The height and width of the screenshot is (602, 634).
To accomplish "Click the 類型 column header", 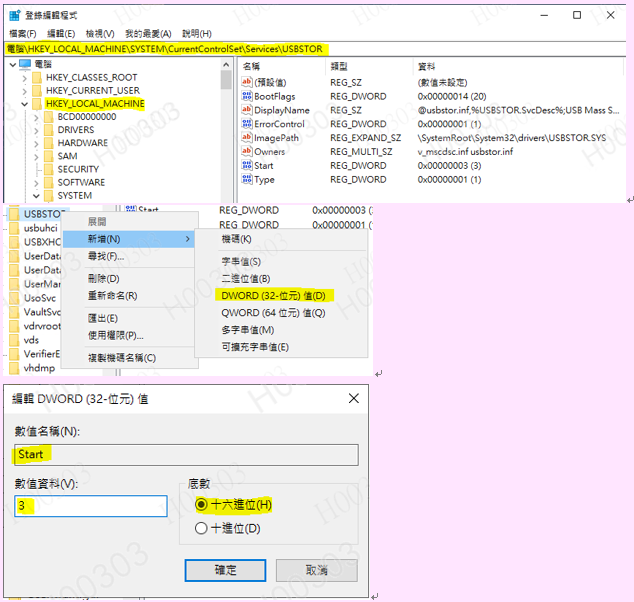I will 339,66.
